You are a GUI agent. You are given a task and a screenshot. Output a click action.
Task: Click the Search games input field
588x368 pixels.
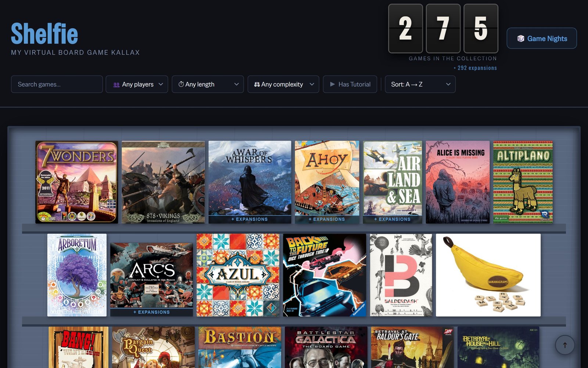click(x=57, y=84)
